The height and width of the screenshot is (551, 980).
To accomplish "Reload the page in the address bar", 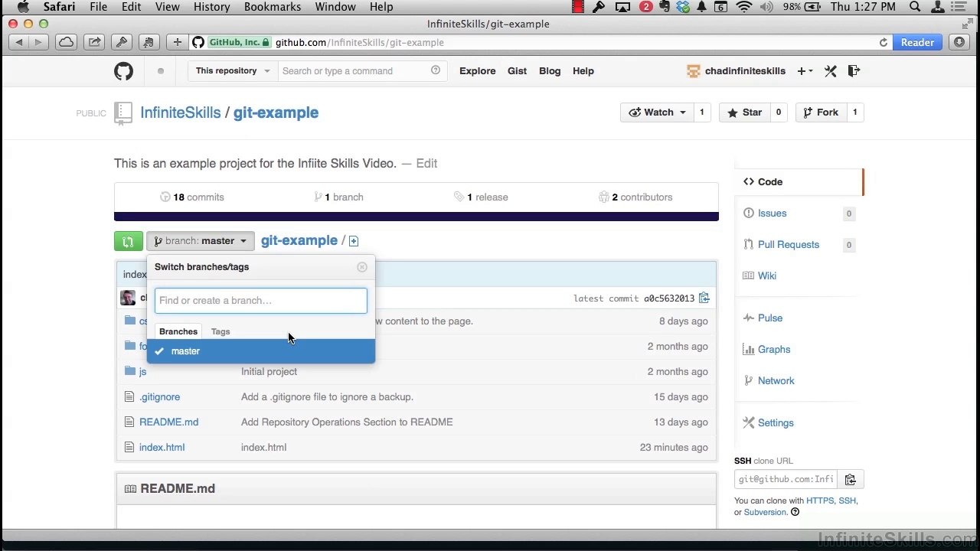I will [x=884, y=43].
